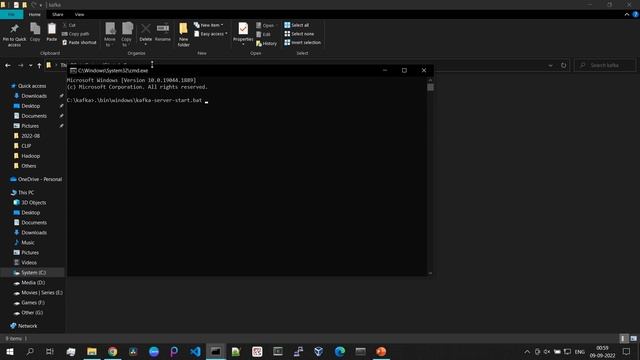Switch to the View ribbon tab
This screenshot has width=640, height=360.
pyautogui.click(x=79, y=15)
